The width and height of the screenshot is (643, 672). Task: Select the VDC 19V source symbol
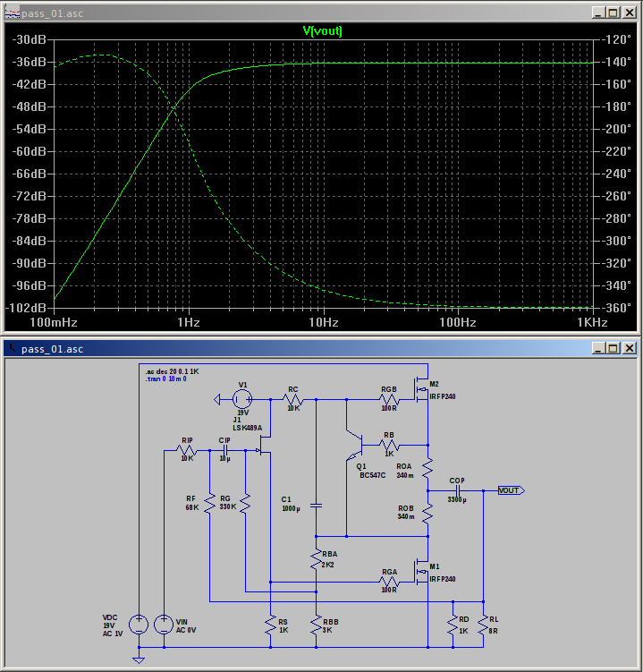(x=139, y=624)
